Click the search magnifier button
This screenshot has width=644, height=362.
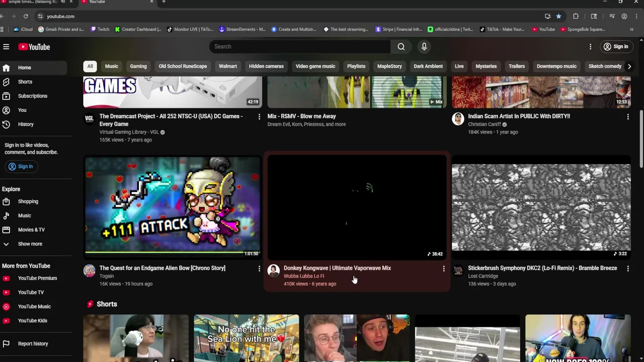[x=401, y=47]
